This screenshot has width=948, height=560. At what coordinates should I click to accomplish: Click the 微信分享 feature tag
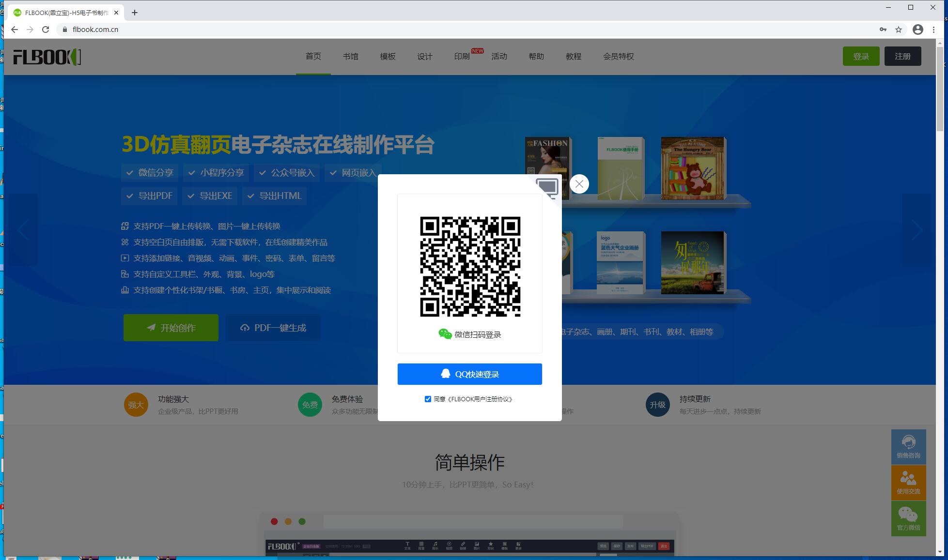tap(150, 172)
